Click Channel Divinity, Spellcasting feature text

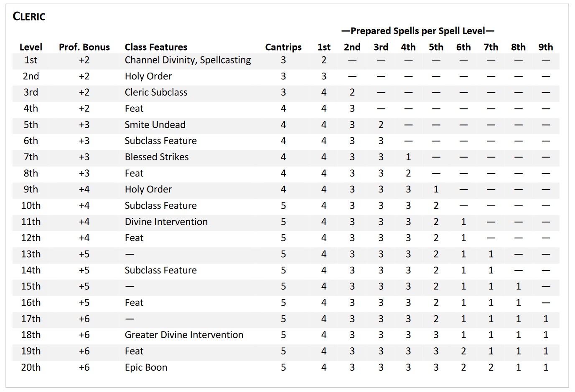188,60
